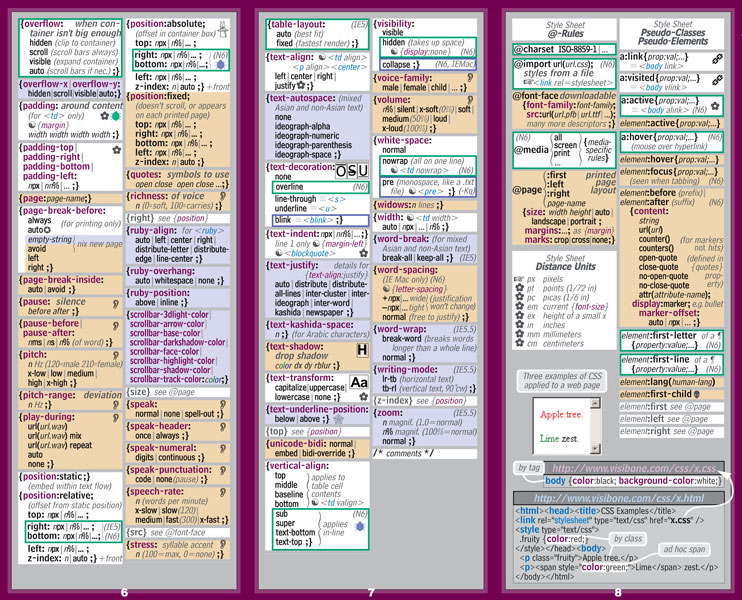Image resolution: width=742 pixels, height=600 pixels.
Task: Click the '@page' reference in the size row
Action: point(181,392)
